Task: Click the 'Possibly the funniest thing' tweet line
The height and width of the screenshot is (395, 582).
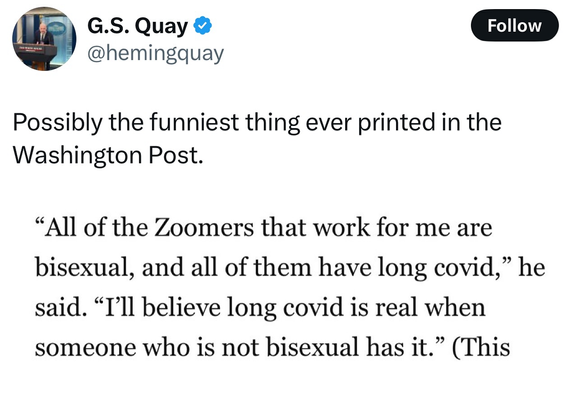Action: coord(257,122)
